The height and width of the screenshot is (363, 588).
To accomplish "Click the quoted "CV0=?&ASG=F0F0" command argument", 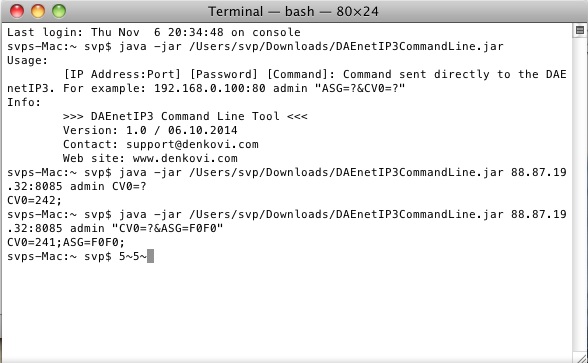I will click(168, 228).
